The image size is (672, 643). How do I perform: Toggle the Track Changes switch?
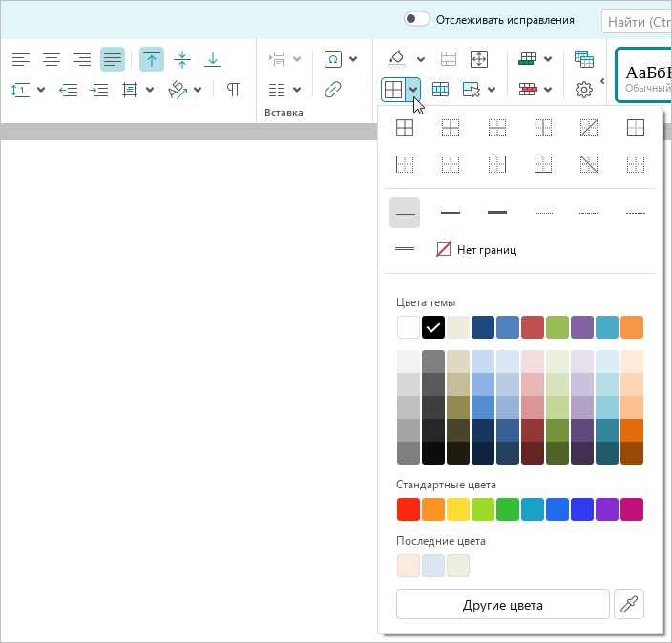point(416,19)
